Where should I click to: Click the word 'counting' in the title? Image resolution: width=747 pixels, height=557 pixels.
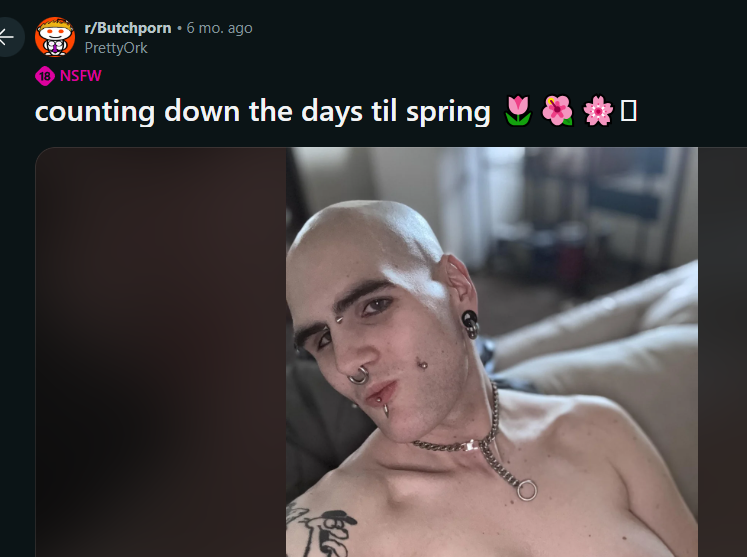click(x=95, y=112)
